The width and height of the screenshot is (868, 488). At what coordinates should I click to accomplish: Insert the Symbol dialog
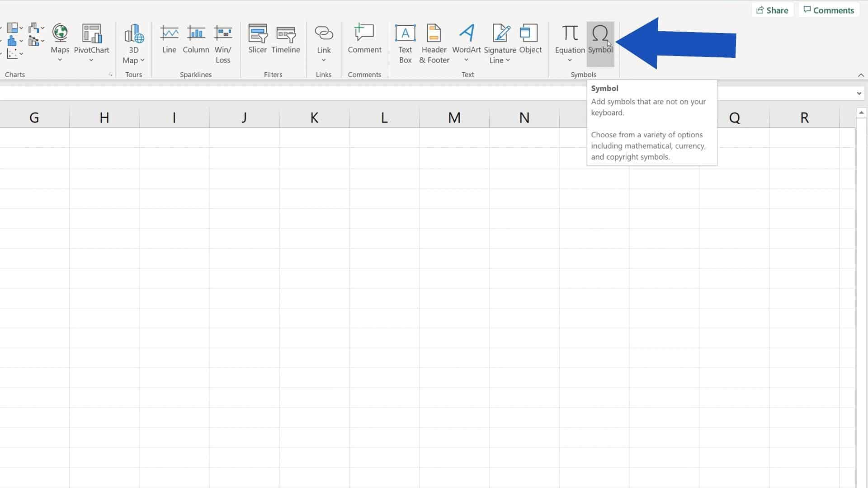click(600, 41)
